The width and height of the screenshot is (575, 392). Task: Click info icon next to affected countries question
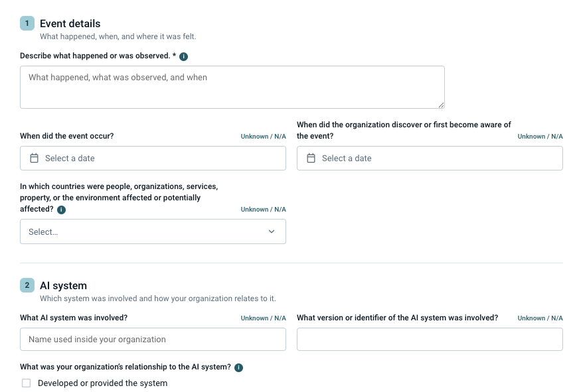pos(62,210)
